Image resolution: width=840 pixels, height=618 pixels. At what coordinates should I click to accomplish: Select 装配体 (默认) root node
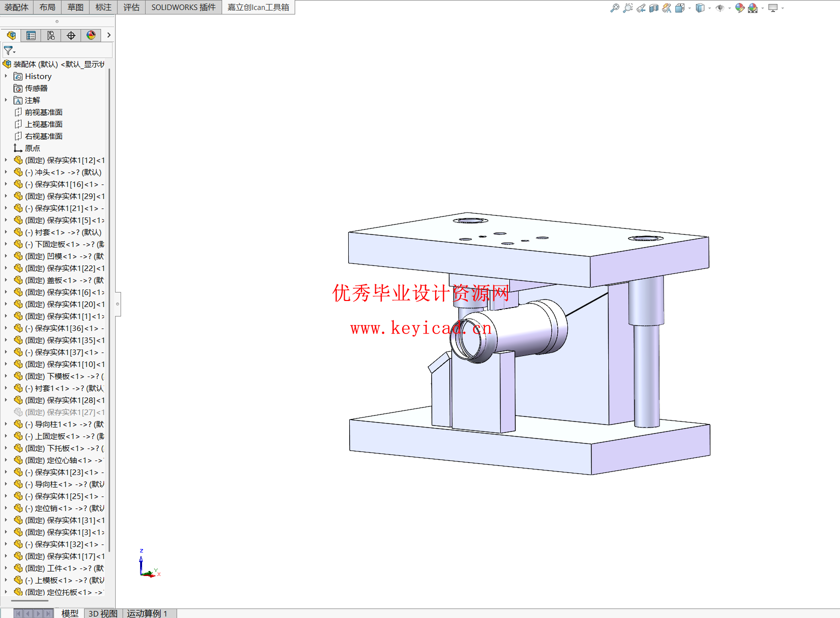54,64
